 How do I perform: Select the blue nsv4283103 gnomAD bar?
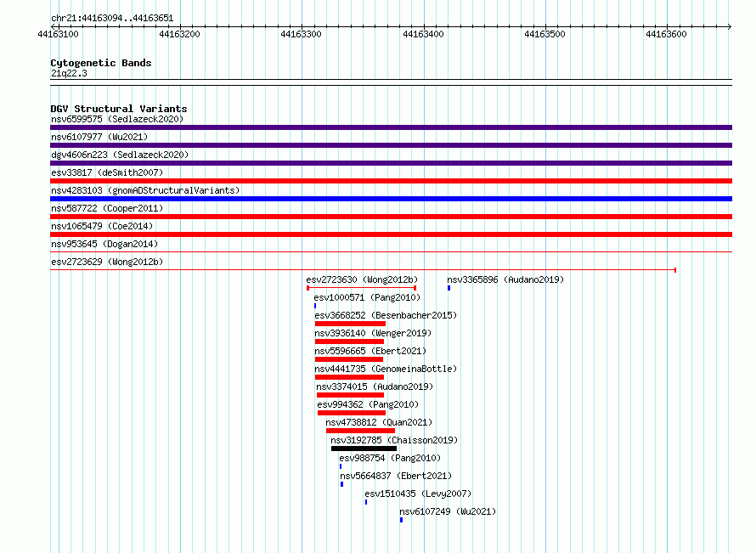pos(391,199)
